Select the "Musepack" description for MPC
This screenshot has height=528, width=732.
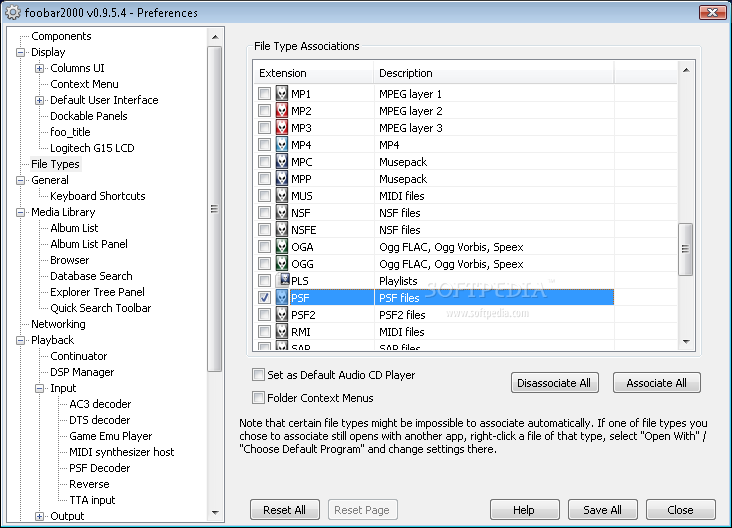click(403, 162)
